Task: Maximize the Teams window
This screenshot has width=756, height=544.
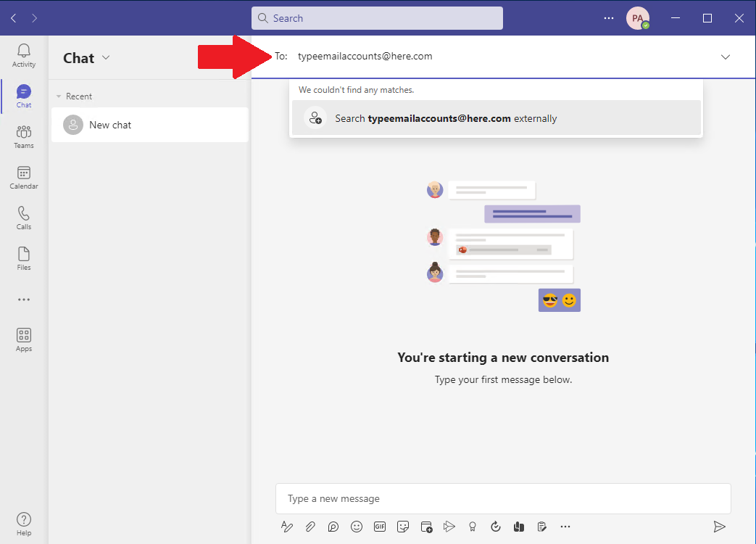Action: (x=707, y=18)
